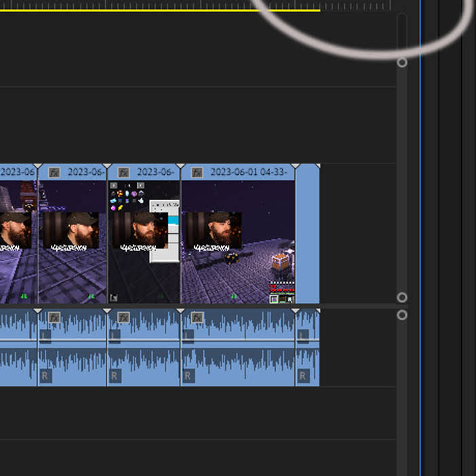Image resolution: width=476 pixels, height=476 pixels.
Task: Click the fx badge on the second video clip from the left
Action: pos(54,173)
